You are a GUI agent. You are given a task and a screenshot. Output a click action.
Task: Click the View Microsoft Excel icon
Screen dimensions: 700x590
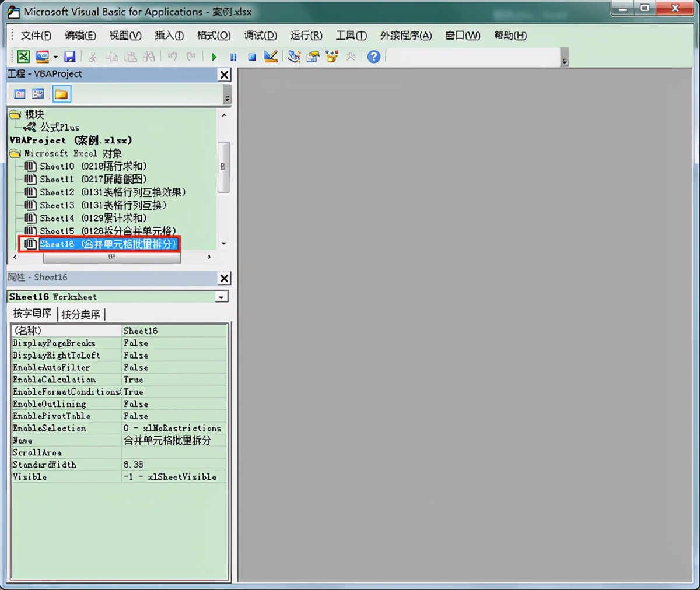pos(23,57)
